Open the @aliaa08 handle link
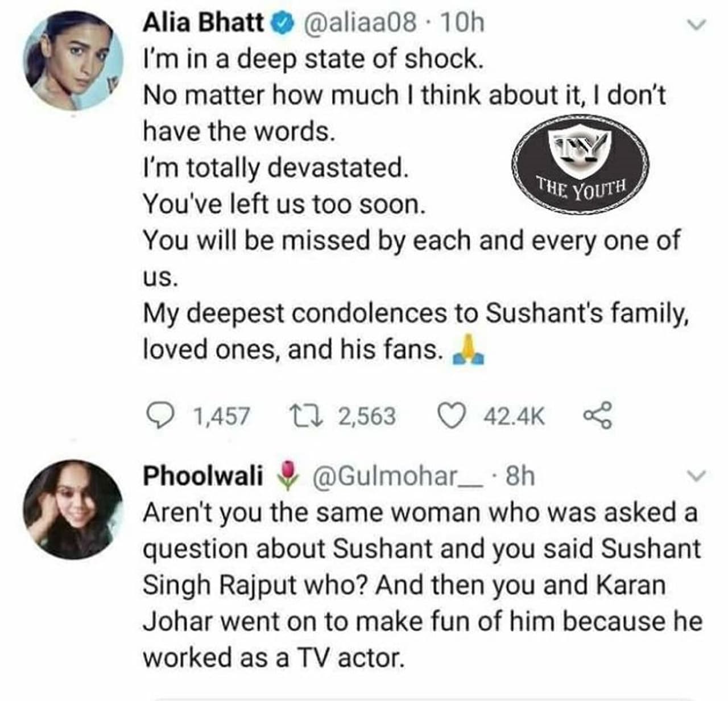The width and height of the screenshot is (728, 701). coord(361,23)
